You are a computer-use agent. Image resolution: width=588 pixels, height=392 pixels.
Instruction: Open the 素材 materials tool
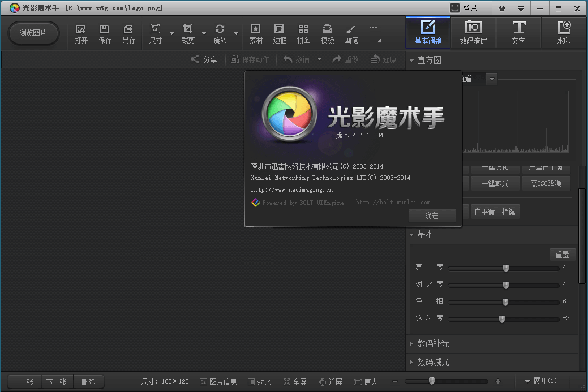(256, 34)
